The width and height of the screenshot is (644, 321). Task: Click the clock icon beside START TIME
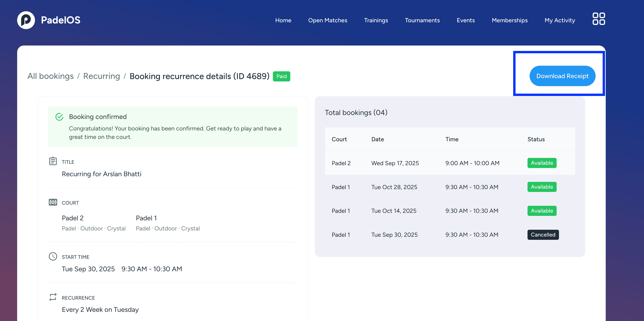coord(53,256)
